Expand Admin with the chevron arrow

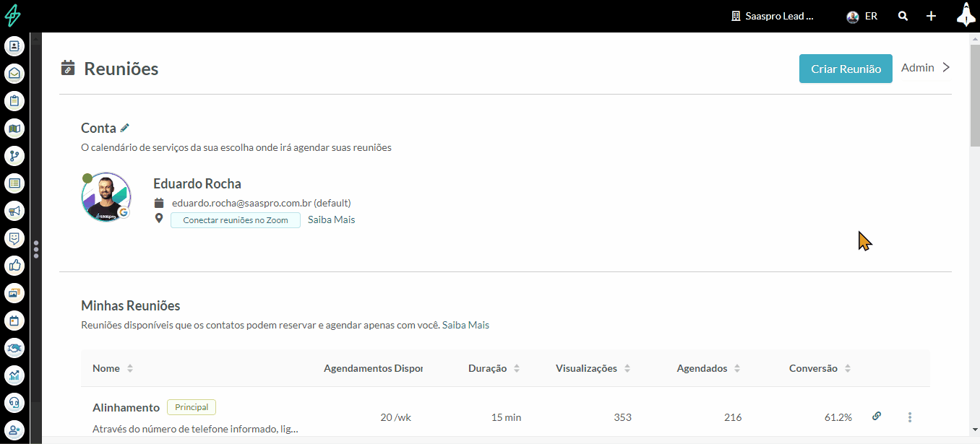click(x=946, y=68)
